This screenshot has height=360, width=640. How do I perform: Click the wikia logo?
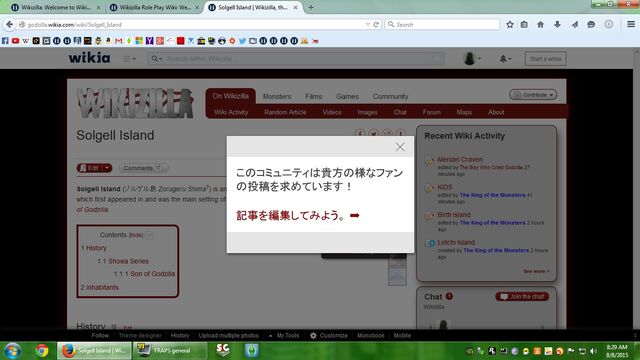[89, 58]
